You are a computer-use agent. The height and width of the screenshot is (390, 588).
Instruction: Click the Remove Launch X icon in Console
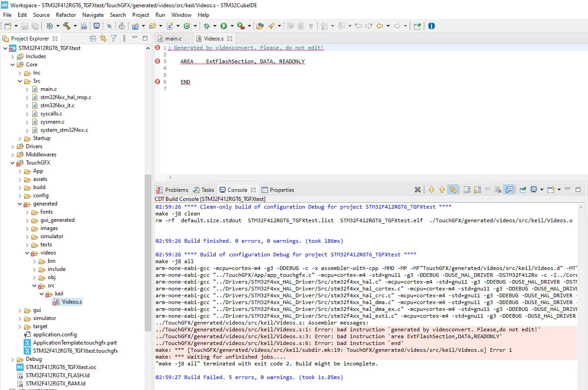pyautogui.click(x=417, y=190)
